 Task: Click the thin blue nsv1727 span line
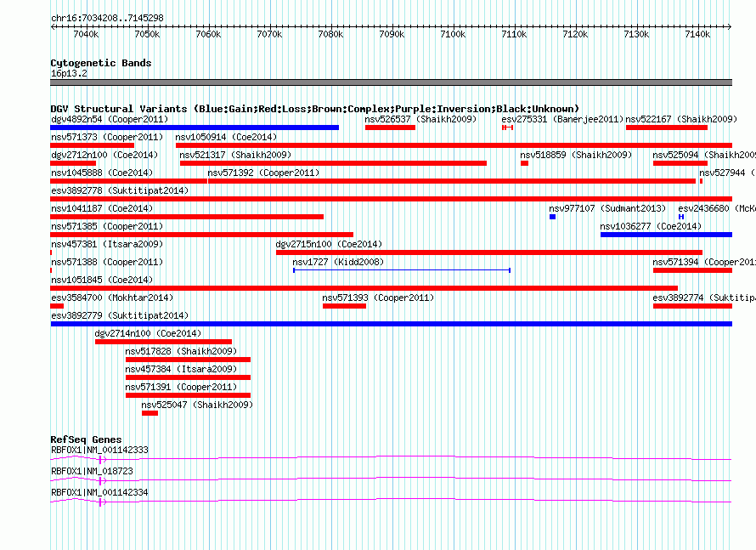pyautogui.click(x=402, y=270)
